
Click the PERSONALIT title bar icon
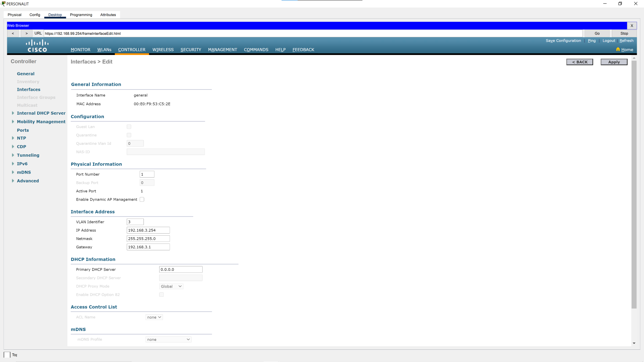click(3, 4)
